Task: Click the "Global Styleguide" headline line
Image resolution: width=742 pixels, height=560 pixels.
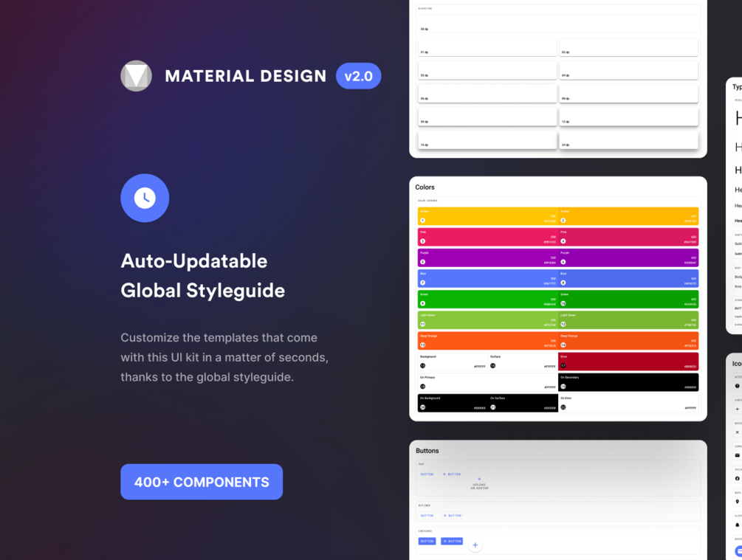Action: tap(202, 291)
